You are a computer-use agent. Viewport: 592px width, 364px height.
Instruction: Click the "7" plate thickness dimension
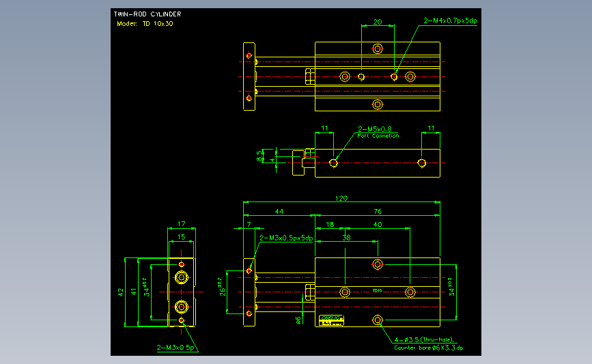coord(249,224)
